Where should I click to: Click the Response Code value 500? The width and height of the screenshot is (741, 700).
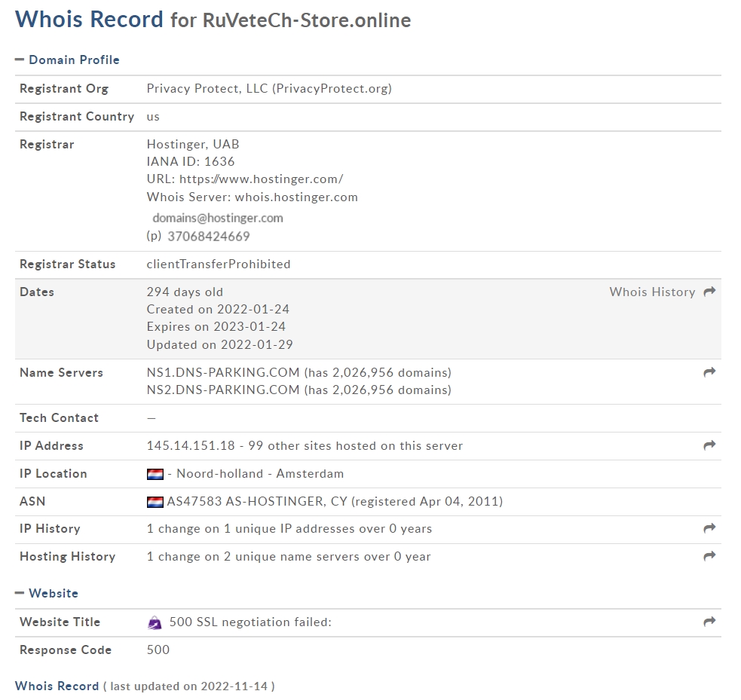[158, 650]
